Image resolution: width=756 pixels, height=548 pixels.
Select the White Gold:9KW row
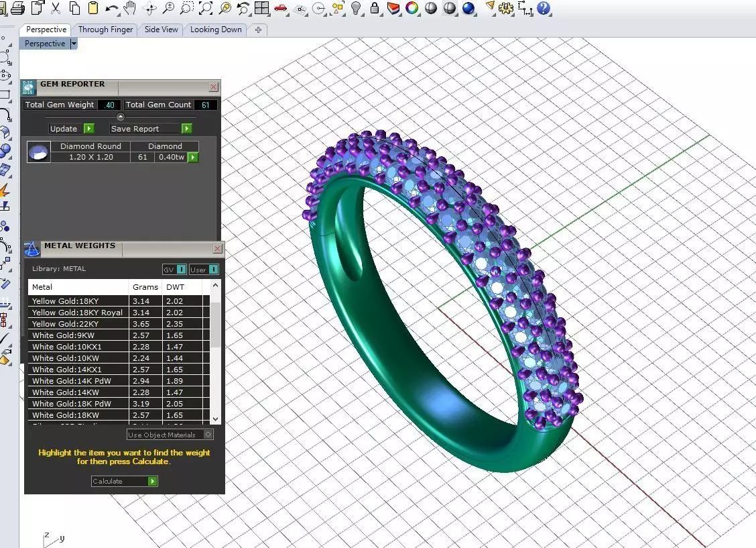pos(119,335)
